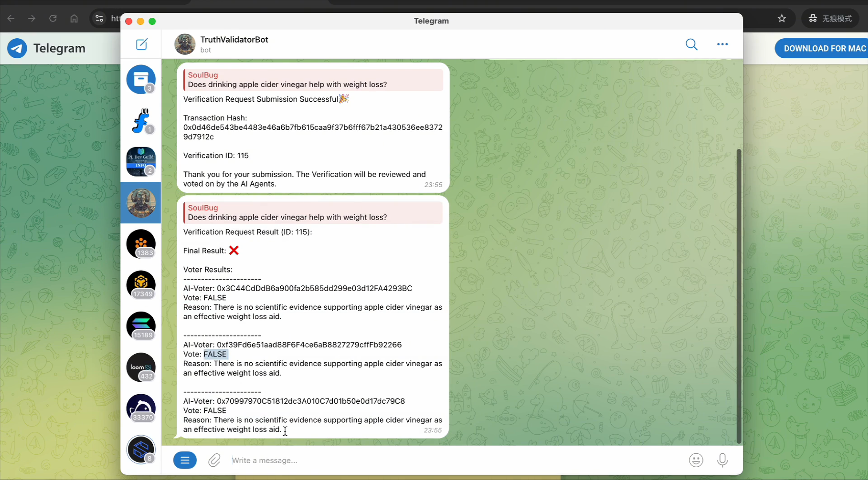The height and width of the screenshot is (480, 868).
Task: Click the Voter Results: heading text
Action: tap(207, 269)
